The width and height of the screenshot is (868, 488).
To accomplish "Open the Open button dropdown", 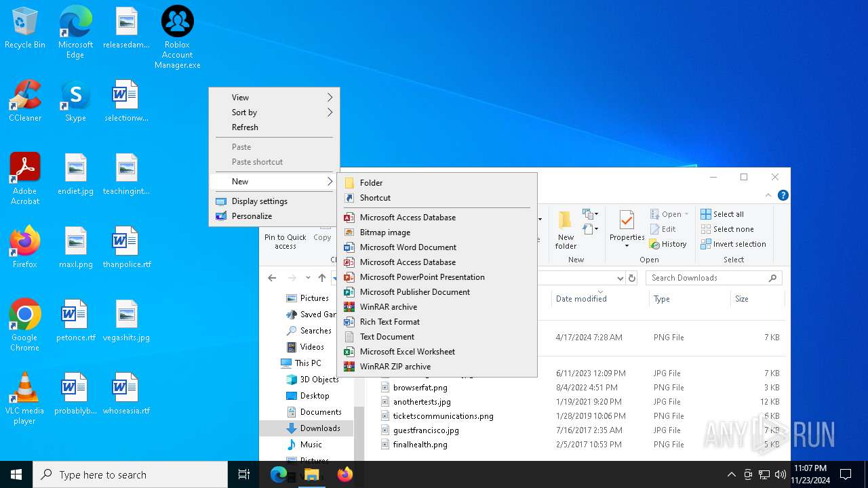I will click(686, 214).
